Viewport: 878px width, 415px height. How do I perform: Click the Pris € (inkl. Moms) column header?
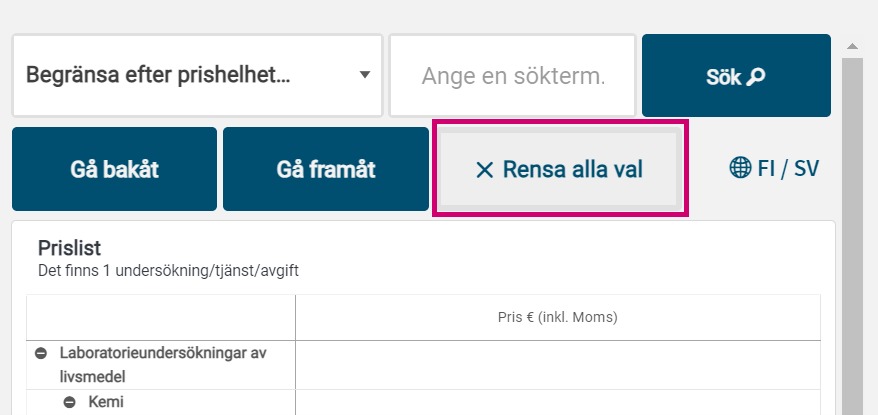click(557, 318)
